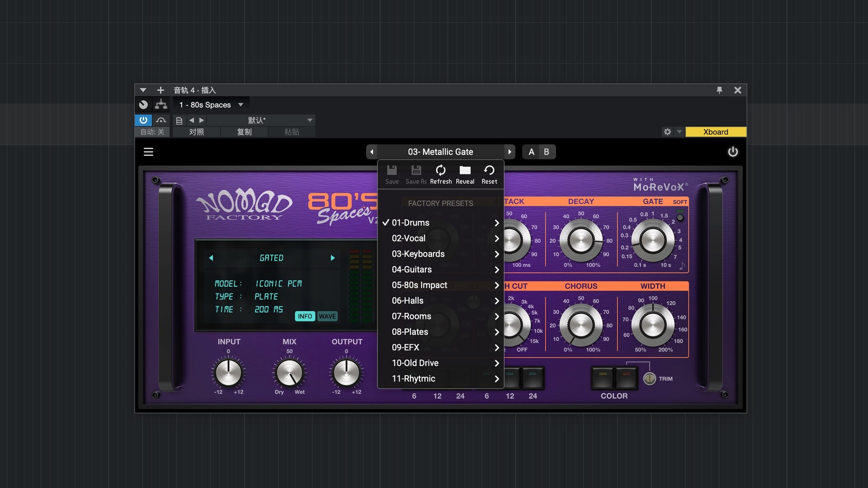
Task: Open the 04-Guitars preset category
Action: pyautogui.click(x=441, y=270)
